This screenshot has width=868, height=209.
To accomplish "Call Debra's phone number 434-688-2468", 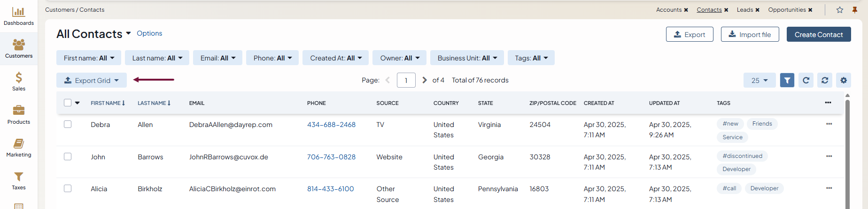I will click(331, 125).
